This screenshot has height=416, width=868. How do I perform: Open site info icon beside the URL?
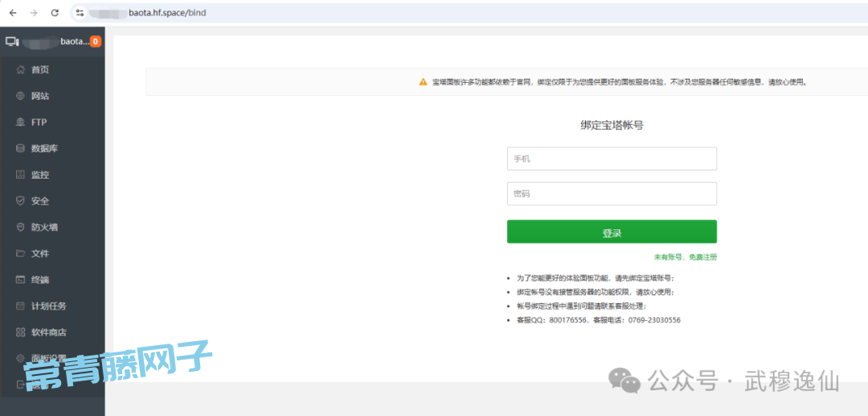[x=79, y=13]
